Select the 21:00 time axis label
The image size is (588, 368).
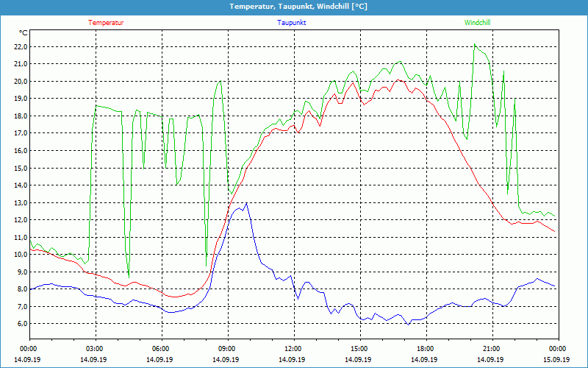tap(492, 348)
